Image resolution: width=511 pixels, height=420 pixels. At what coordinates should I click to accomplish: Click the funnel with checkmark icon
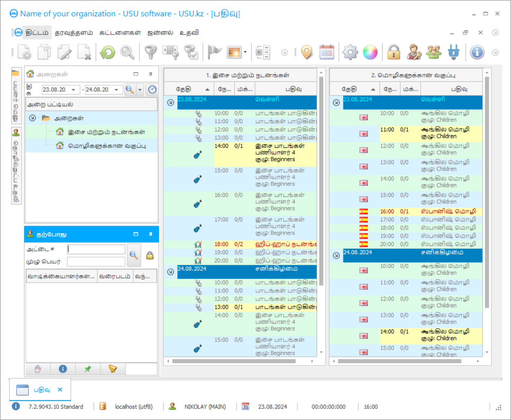(x=191, y=52)
